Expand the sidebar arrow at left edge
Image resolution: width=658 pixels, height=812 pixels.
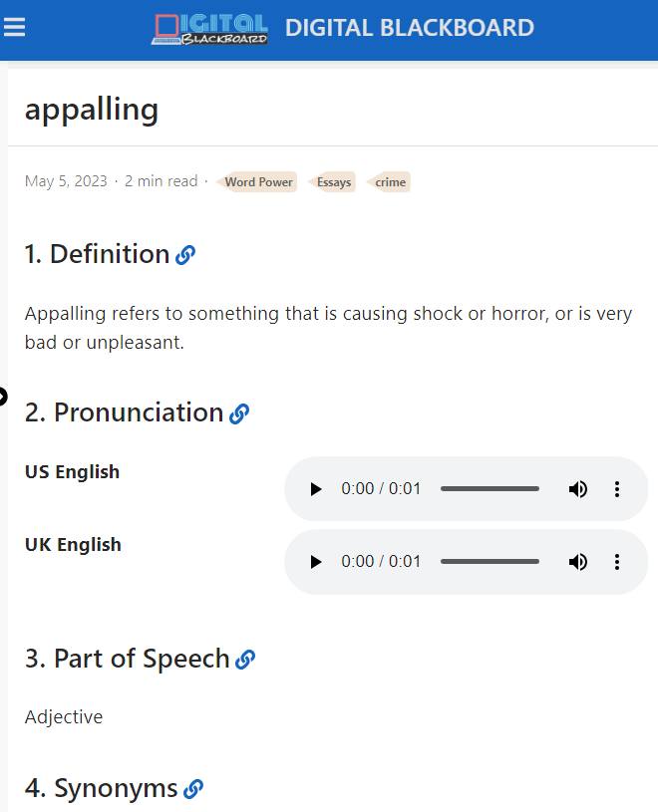[3, 397]
